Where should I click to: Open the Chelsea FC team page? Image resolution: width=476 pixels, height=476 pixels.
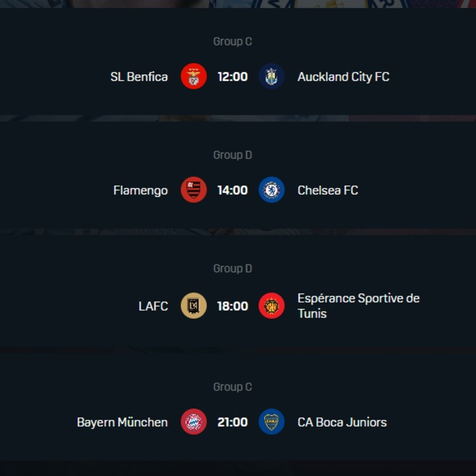tap(328, 190)
